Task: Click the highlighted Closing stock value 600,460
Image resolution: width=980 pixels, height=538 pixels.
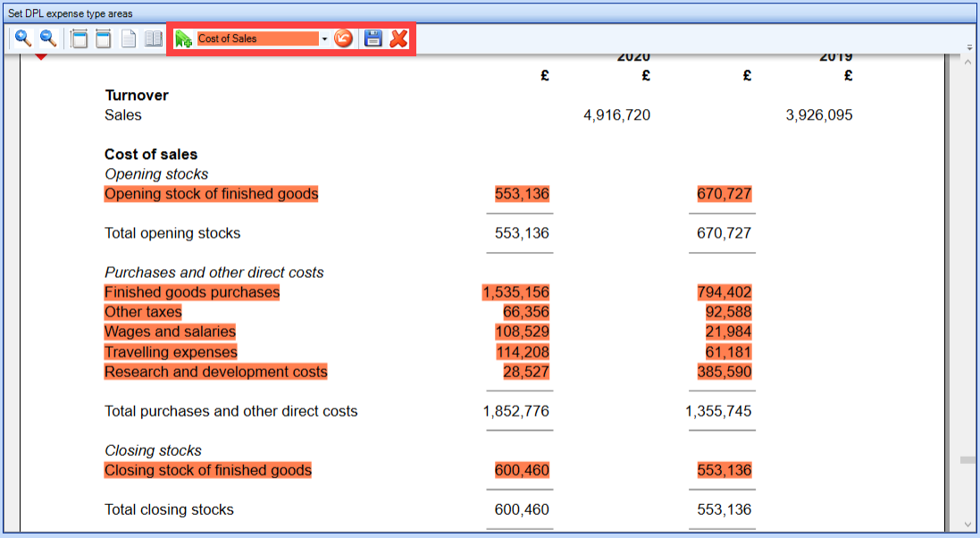Action: click(522, 470)
